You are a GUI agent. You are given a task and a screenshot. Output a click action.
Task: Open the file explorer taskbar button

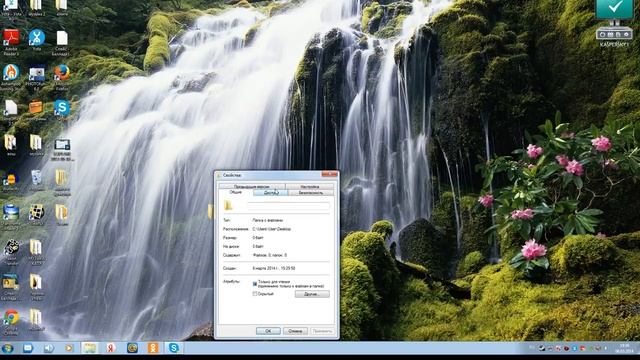pyautogui.click(x=89, y=348)
